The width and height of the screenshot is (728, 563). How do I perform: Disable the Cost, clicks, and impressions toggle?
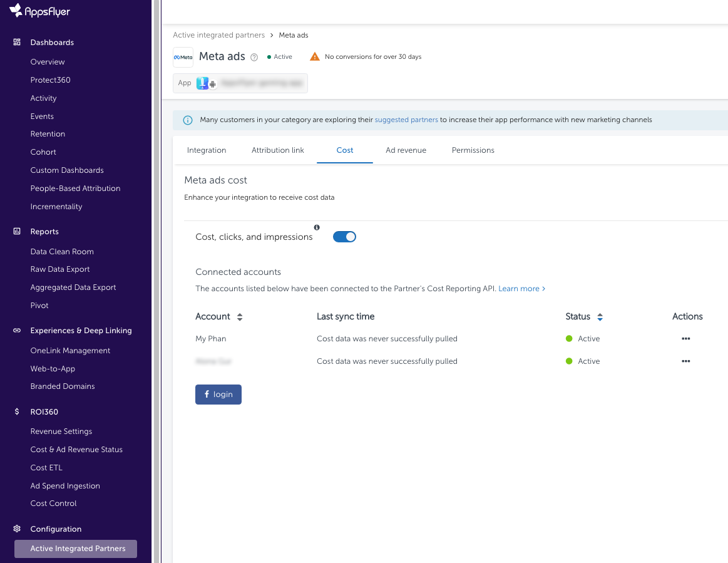pyautogui.click(x=344, y=237)
